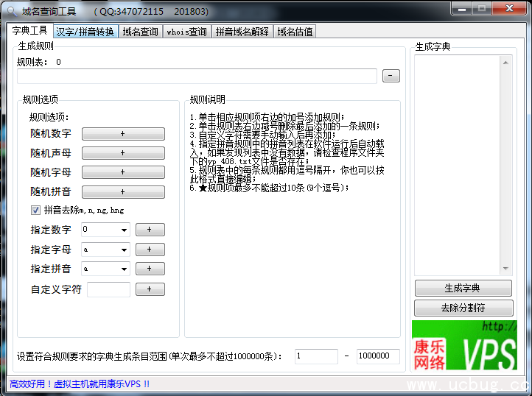This screenshot has width=532, height=396.
Task: Click the 康乐网络 VPS advertisement banner
Action: point(463,345)
